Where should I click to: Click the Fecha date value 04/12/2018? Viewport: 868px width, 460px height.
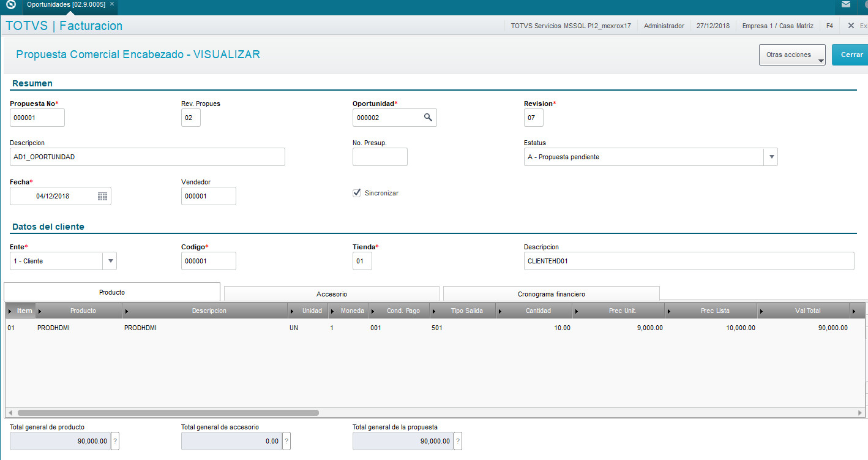[53, 196]
